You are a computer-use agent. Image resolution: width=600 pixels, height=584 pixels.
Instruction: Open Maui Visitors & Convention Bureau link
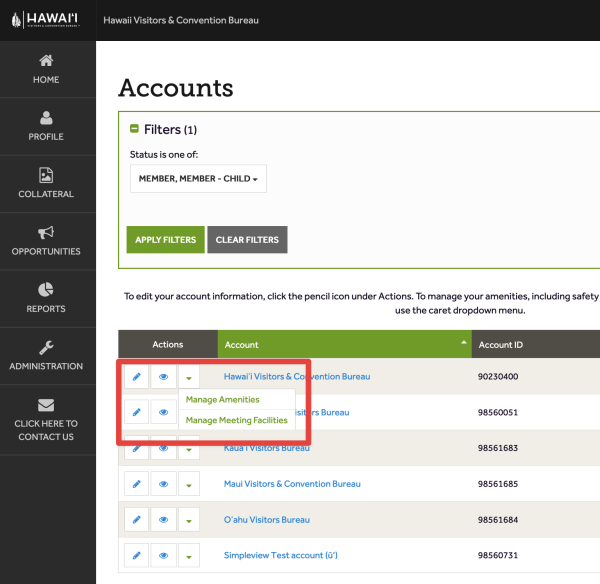[292, 484]
